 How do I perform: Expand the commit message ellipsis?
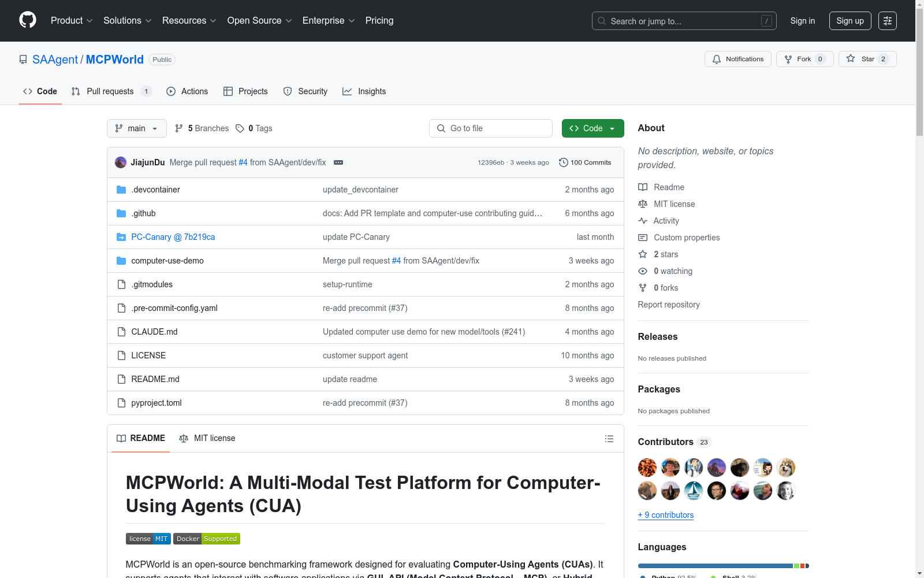pos(338,162)
